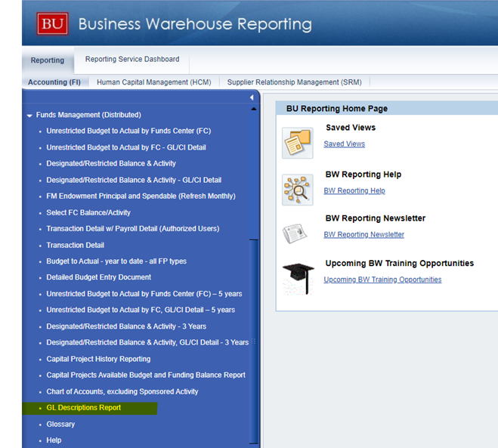
Task: Click the Business Warehouse Reporting title
Action: tap(195, 24)
